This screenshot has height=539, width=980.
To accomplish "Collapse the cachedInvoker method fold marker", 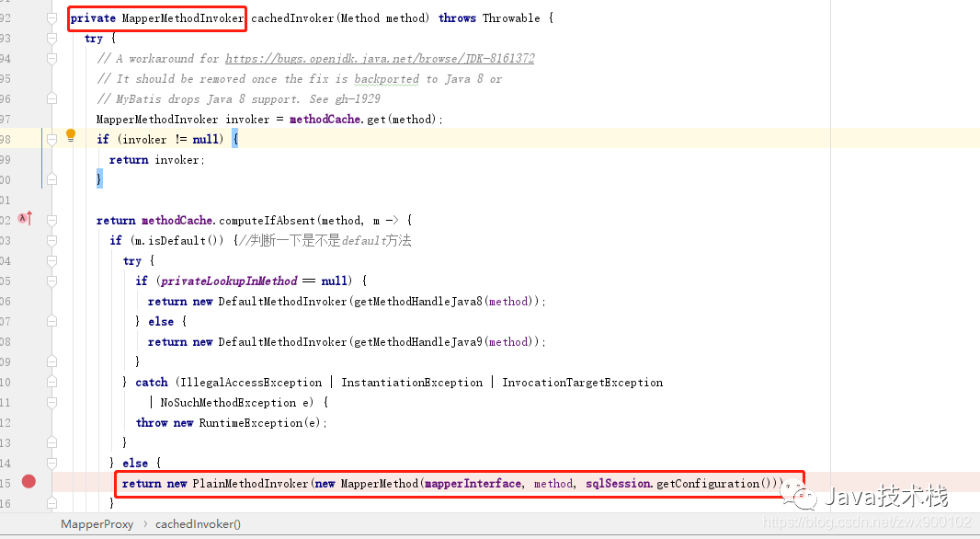I will click(51, 18).
